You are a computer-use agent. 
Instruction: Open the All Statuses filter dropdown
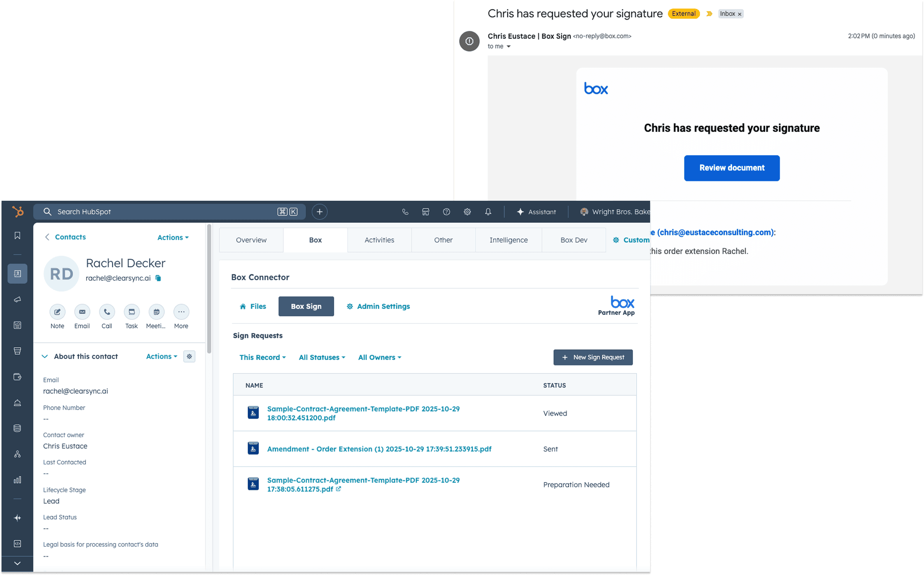[x=322, y=357]
